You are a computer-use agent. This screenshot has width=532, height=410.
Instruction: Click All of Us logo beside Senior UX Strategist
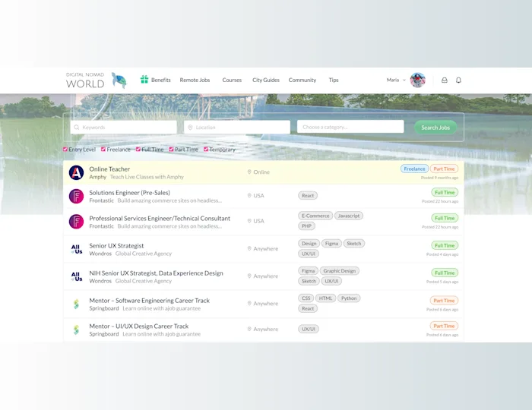click(x=76, y=249)
